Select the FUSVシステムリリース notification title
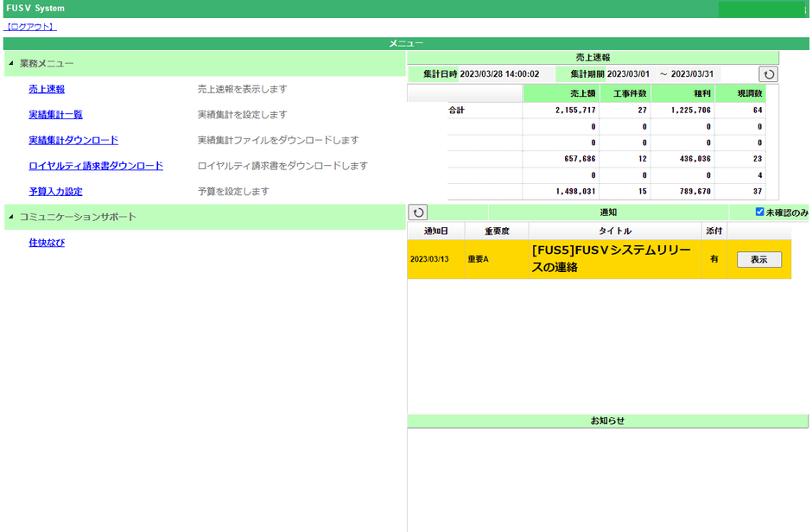 (611, 258)
